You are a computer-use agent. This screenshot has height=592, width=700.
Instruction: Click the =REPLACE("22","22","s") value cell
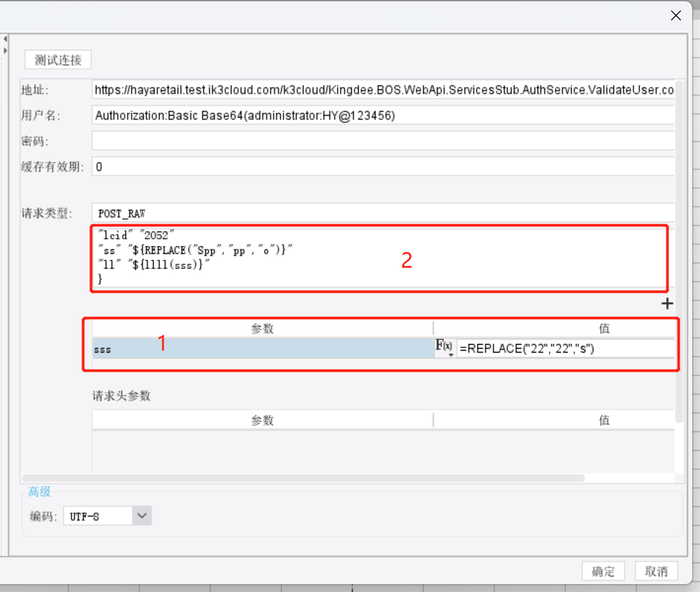(x=566, y=349)
